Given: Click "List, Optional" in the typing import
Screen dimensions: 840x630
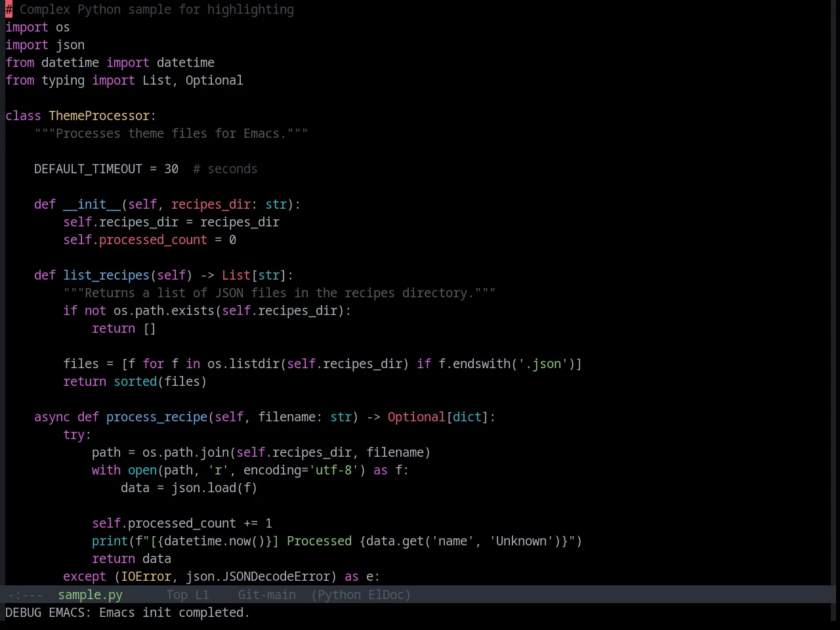Looking at the screenshot, I should [x=193, y=80].
